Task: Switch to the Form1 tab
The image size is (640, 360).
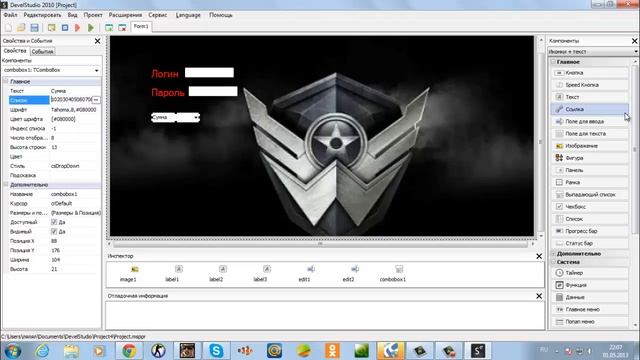Action: 141,27
